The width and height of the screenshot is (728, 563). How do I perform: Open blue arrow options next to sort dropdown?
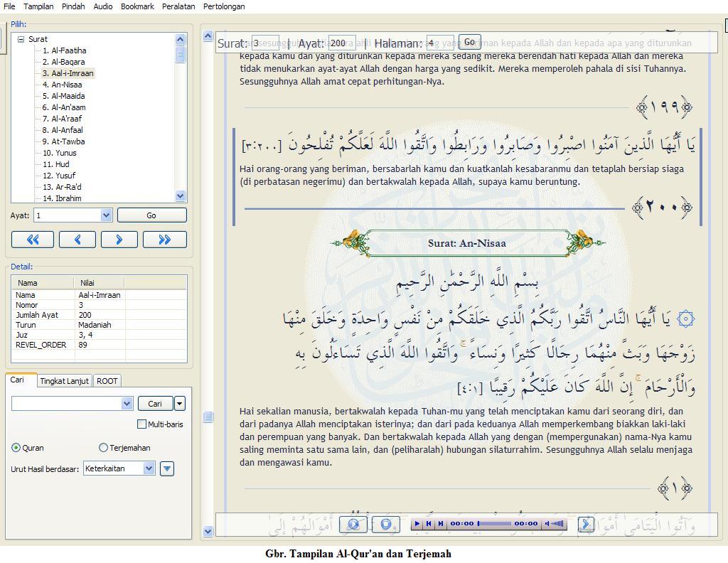pyautogui.click(x=167, y=468)
